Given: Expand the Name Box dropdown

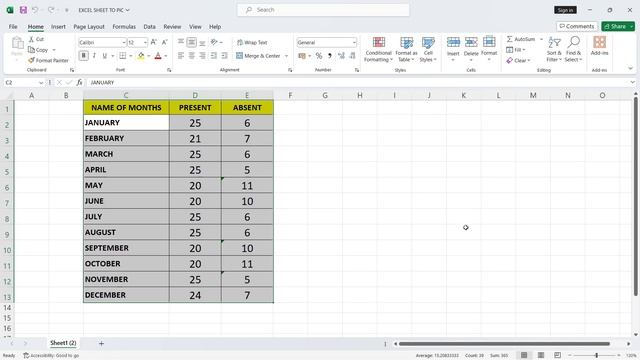Looking at the screenshot, I should (41, 82).
